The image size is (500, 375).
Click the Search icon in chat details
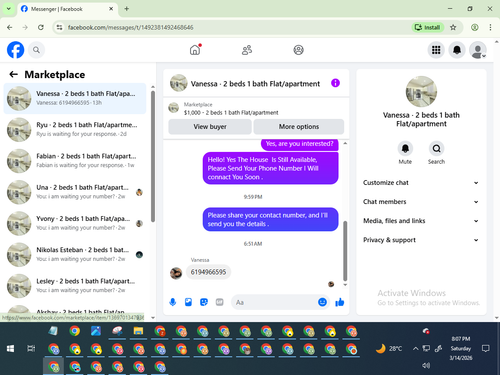coord(436,148)
